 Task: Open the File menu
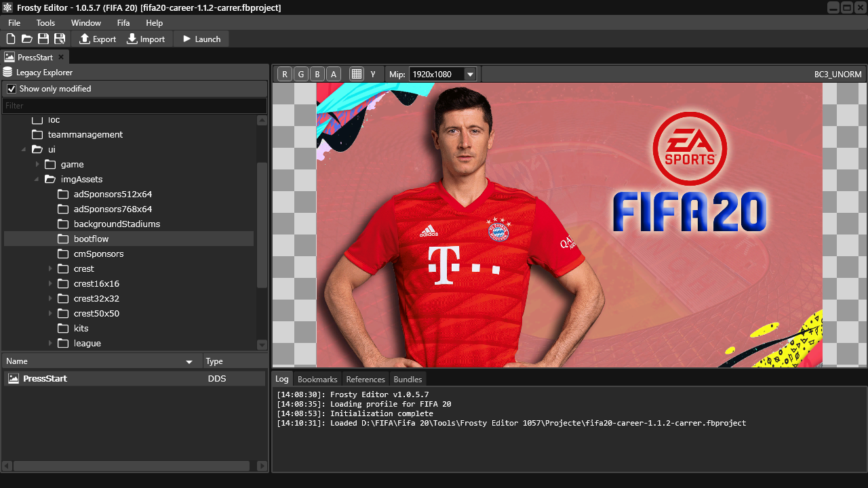pos(14,22)
